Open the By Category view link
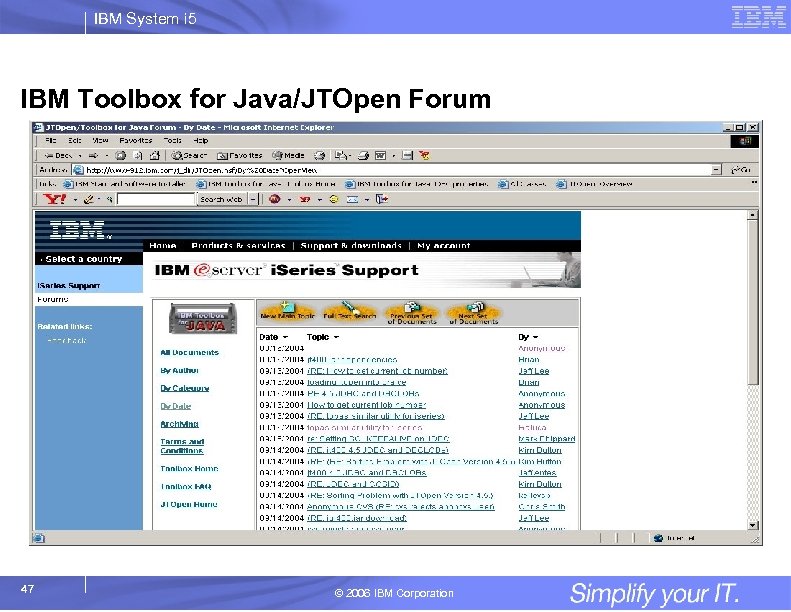This screenshot has height=612, width=791. click(x=185, y=388)
